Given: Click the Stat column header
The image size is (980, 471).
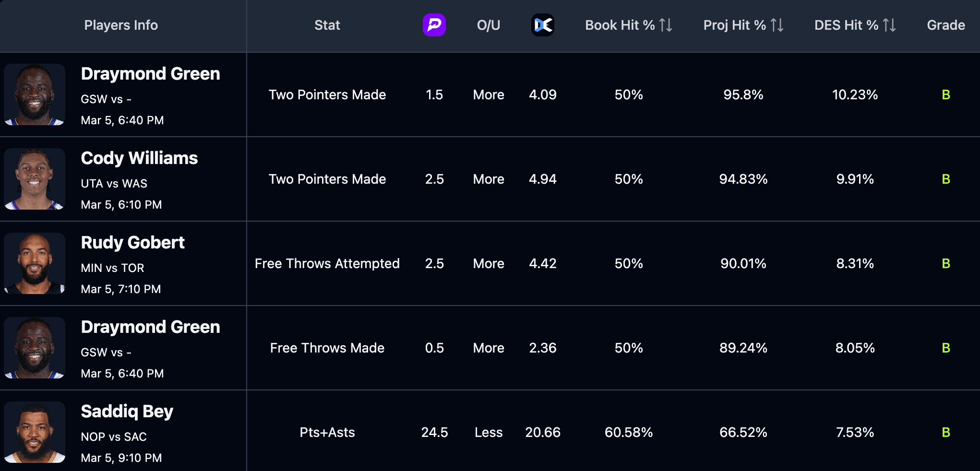Looking at the screenshot, I should pos(327,25).
